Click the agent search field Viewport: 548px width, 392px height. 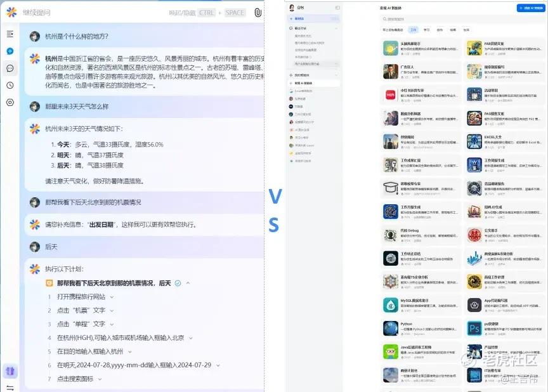(462, 19)
